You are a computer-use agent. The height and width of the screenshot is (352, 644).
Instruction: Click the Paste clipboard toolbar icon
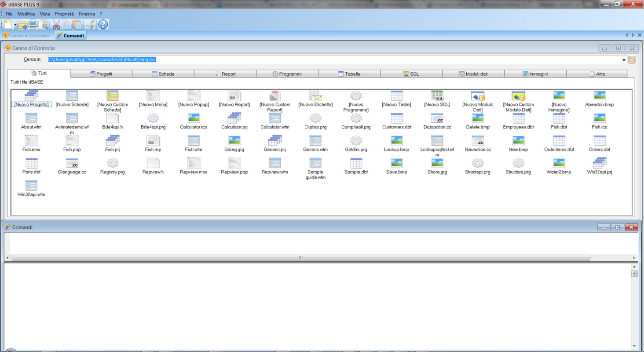click(x=77, y=25)
